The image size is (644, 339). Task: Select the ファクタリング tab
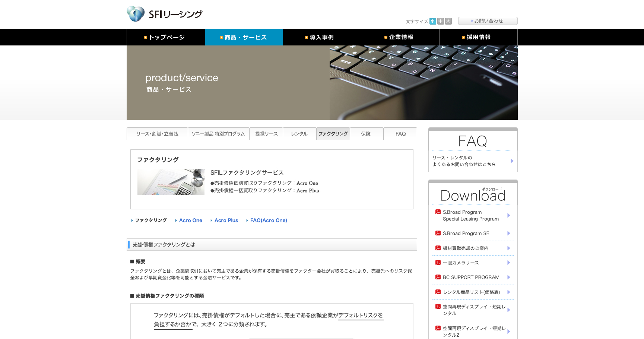[x=333, y=134]
